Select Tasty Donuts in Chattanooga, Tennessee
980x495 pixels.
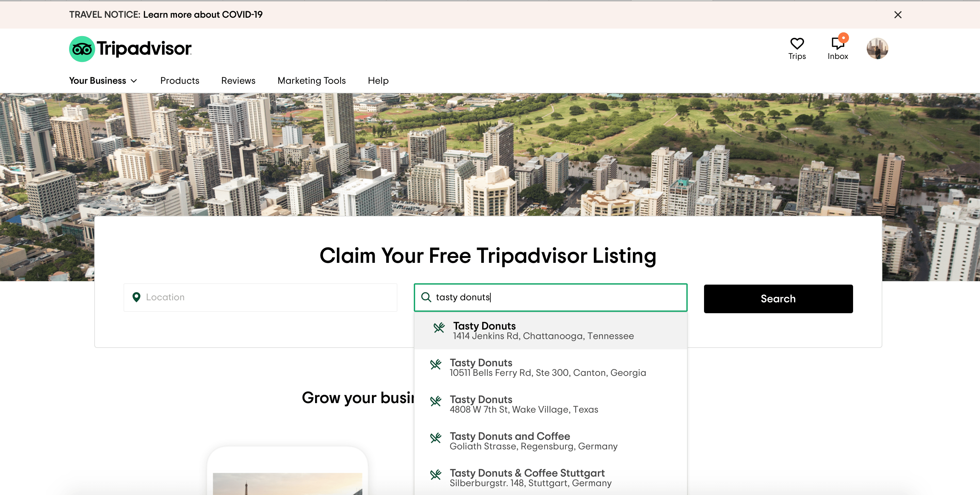550,331
